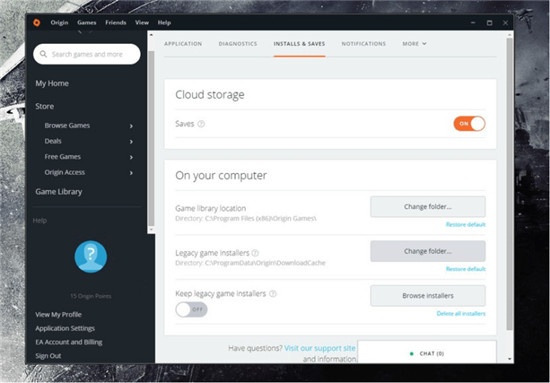This screenshot has height=383, width=550.
Task: Maximize the Origin window
Action: click(x=489, y=23)
